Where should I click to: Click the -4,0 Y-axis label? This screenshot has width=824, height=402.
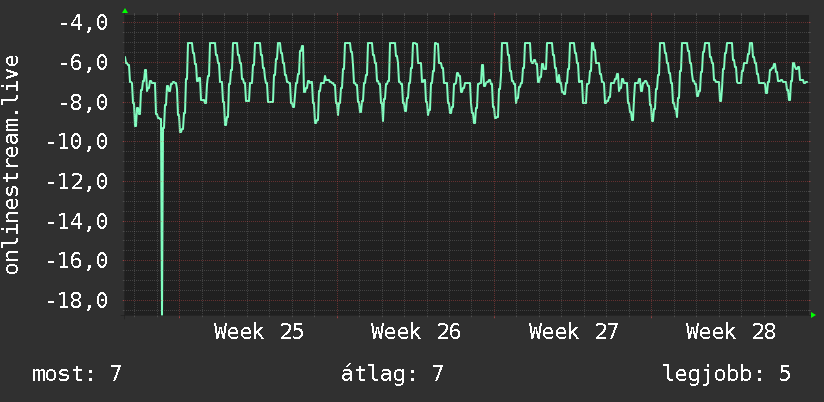(83, 24)
